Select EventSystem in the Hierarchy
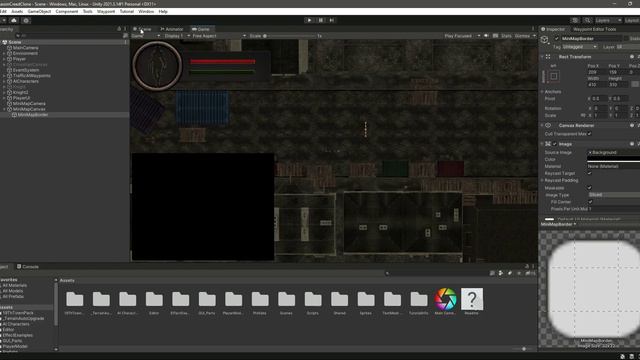This screenshot has width=640, height=360. pyautogui.click(x=26, y=70)
